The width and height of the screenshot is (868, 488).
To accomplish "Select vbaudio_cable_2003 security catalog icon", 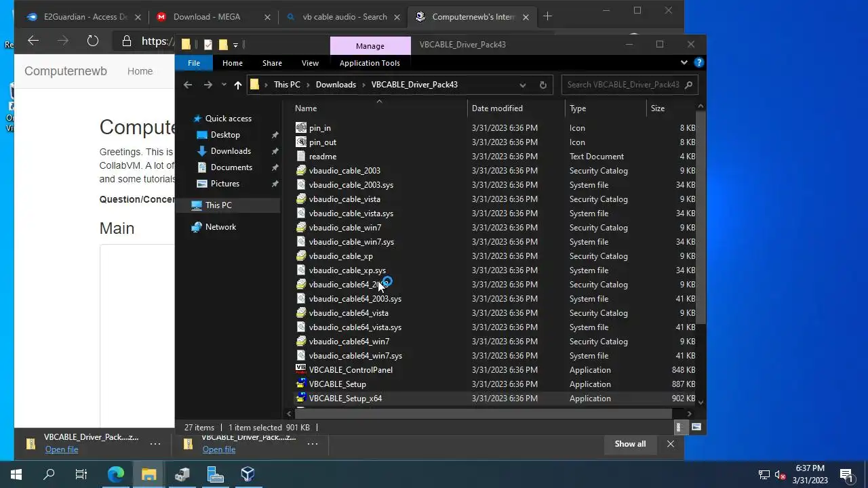I will click(x=301, y=170).
